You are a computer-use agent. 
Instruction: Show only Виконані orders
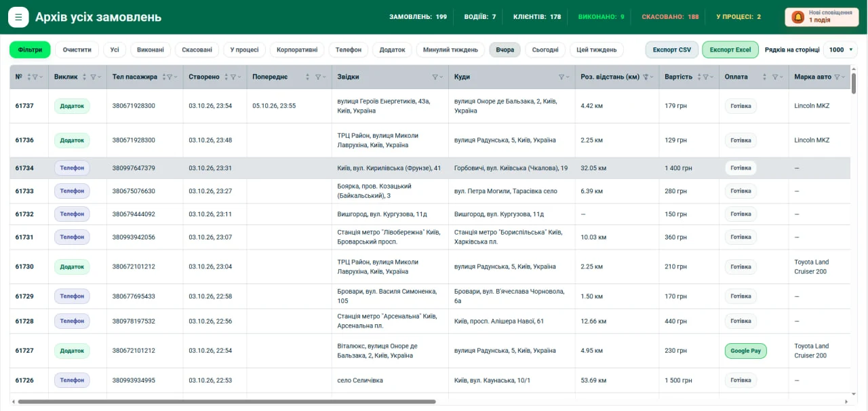[x=151, y=50]
